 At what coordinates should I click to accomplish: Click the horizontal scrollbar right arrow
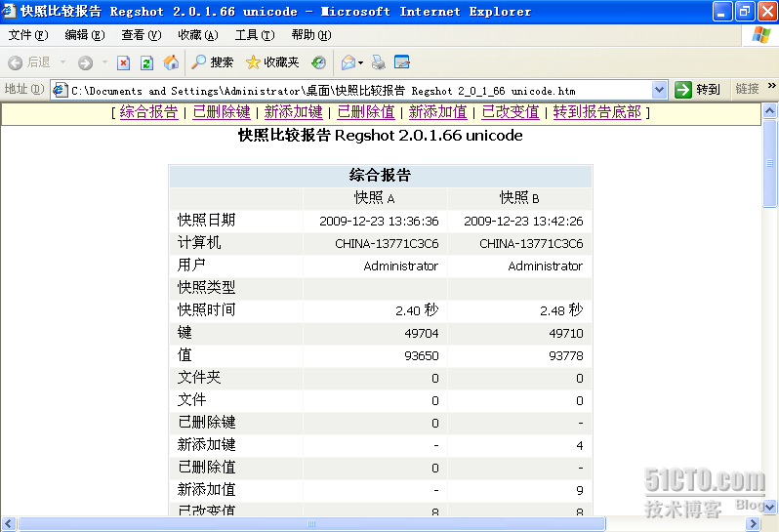tap(754, 523)
